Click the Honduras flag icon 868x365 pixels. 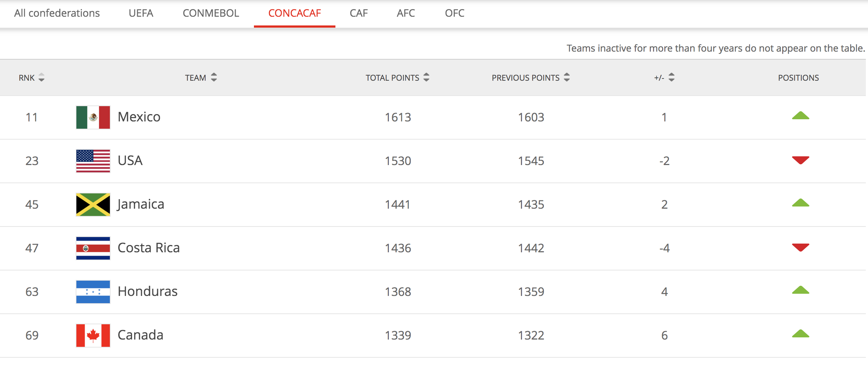pos(93,292)
